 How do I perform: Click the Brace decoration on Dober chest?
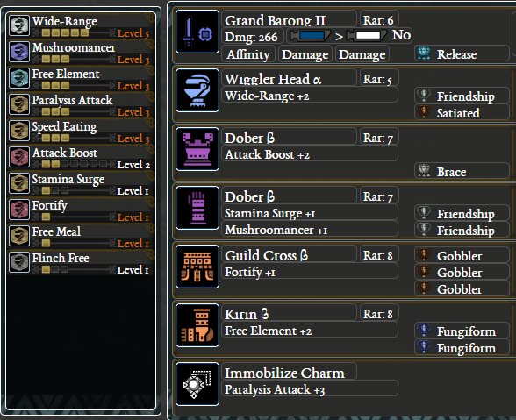[462, 172]
